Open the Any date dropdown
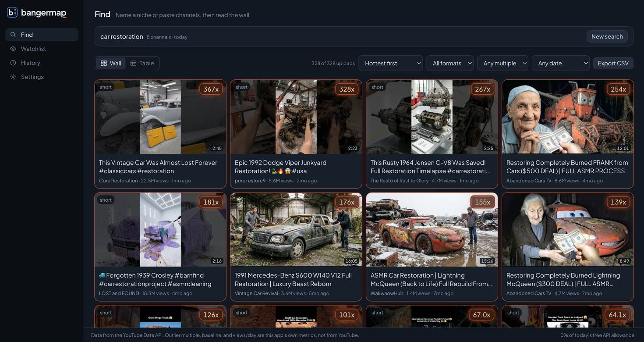The image size is (644, 342). click(x=561, y=63)
